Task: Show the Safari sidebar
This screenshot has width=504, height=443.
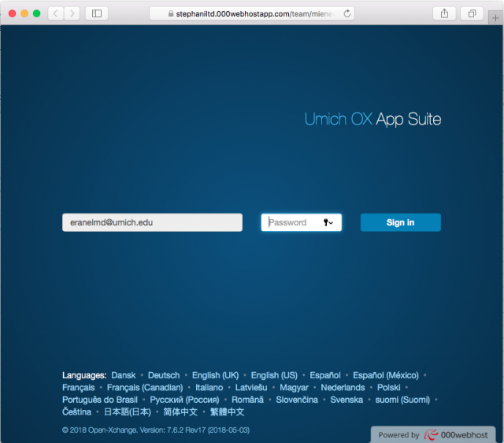Action: click(x=97, y=13)
